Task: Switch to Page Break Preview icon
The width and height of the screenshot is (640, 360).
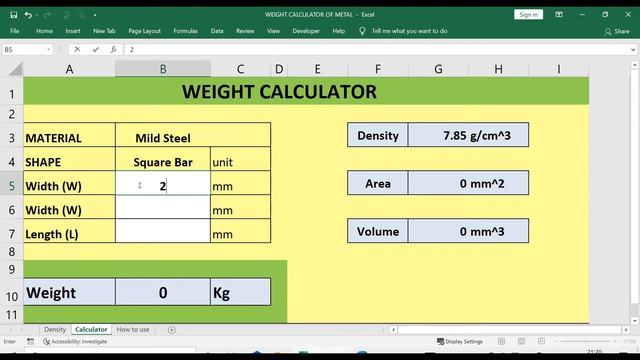Action: click(541, 341)
